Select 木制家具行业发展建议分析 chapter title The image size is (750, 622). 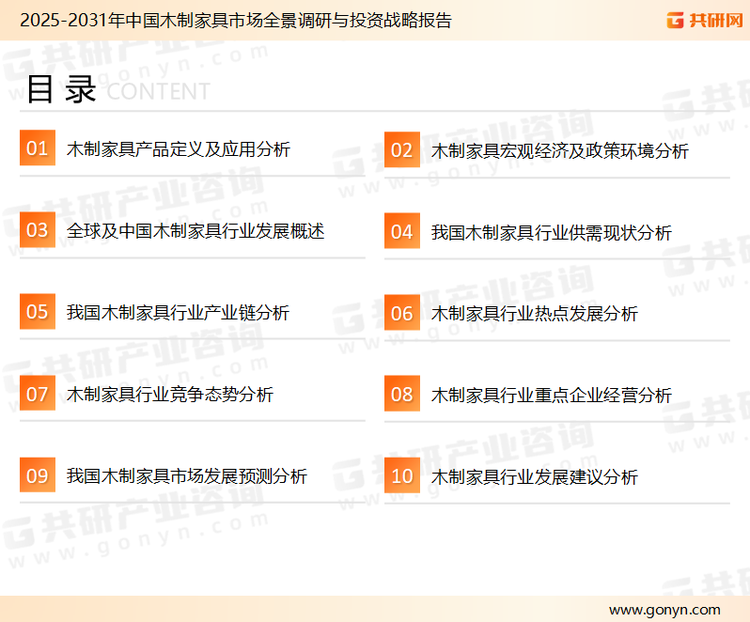tap(534, 477)
